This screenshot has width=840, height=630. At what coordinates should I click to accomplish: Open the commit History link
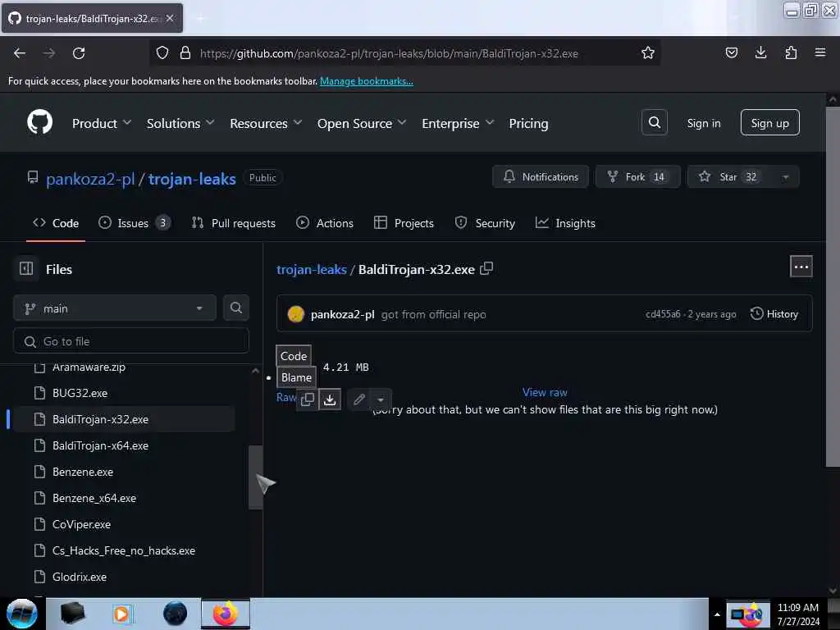click(774, 314)
